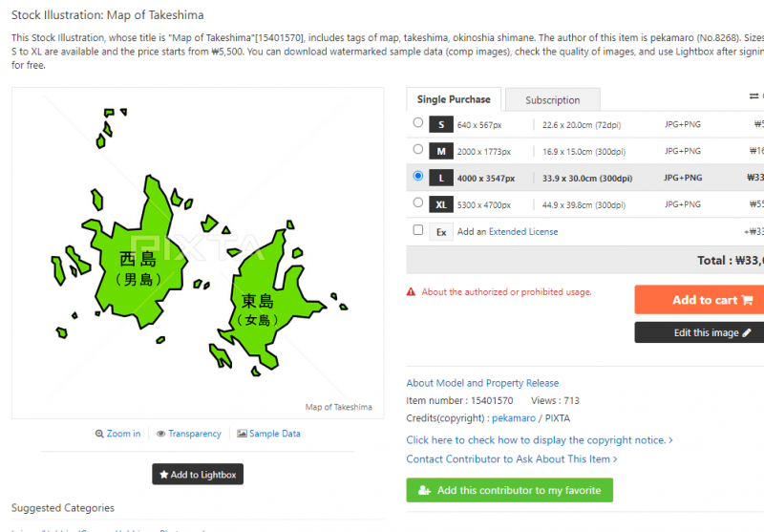Choose the M size radio option
The width and height of the screenshot is (764, 532).
418,150
